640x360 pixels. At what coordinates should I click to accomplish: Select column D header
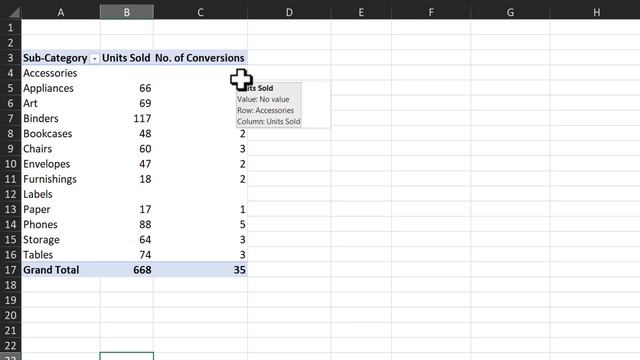(x=289, y=12)
